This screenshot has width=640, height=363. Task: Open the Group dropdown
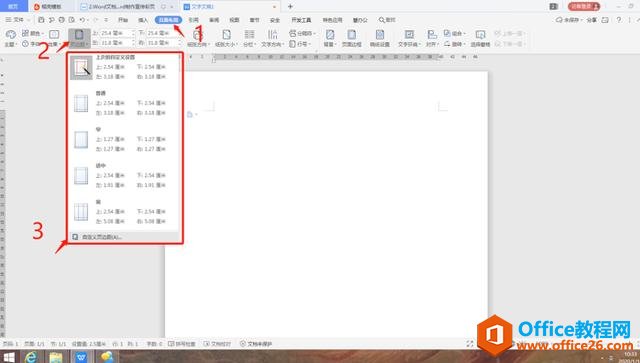[455, 33]
